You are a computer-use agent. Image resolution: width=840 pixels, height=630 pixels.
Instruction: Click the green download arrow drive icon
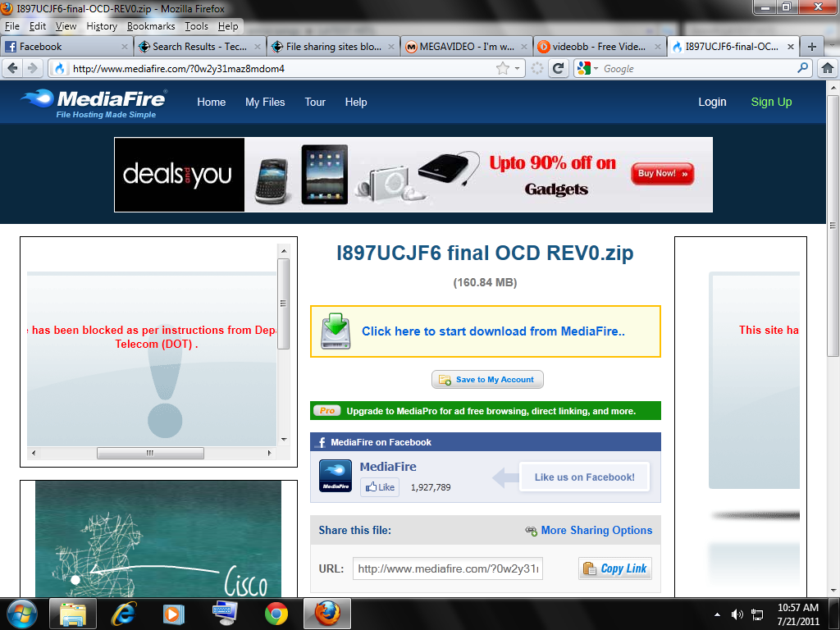[x=336, y=331]
